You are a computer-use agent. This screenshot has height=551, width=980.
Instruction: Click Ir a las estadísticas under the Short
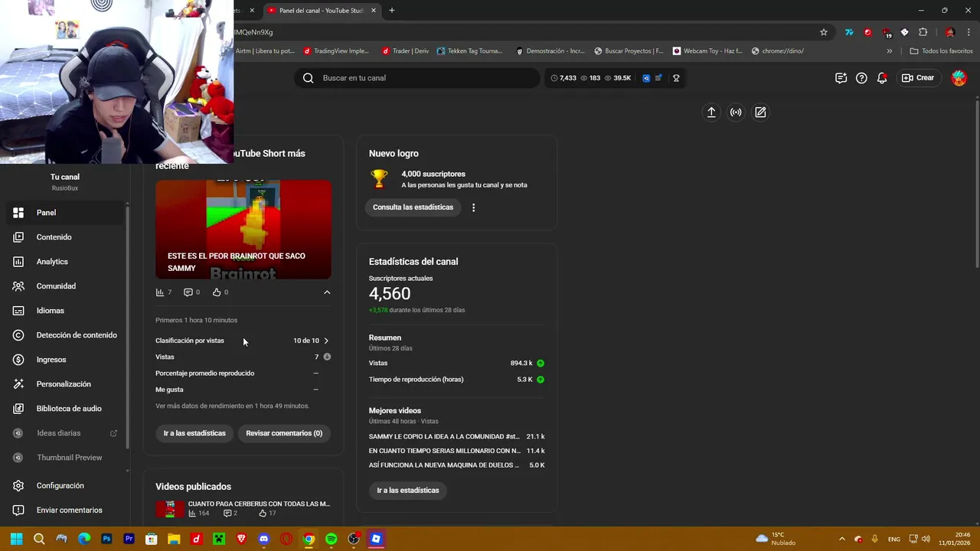(x=194, y=433)
